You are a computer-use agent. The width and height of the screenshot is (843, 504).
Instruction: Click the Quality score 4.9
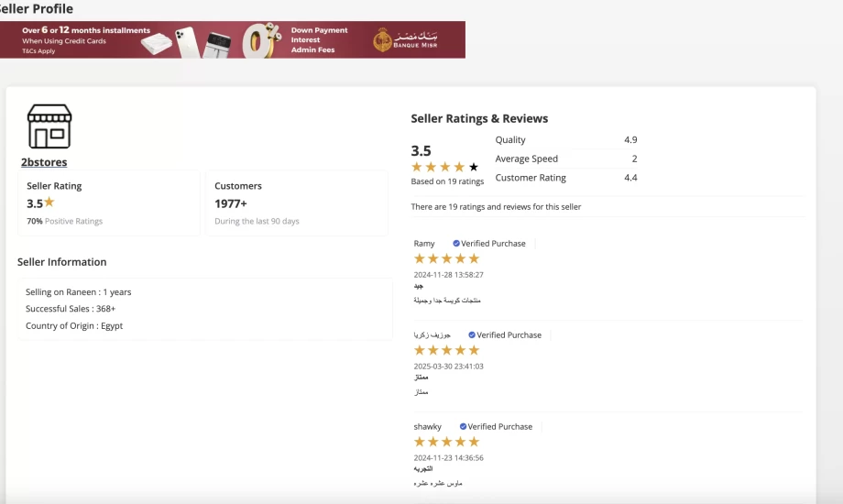[x=630, y=140]
